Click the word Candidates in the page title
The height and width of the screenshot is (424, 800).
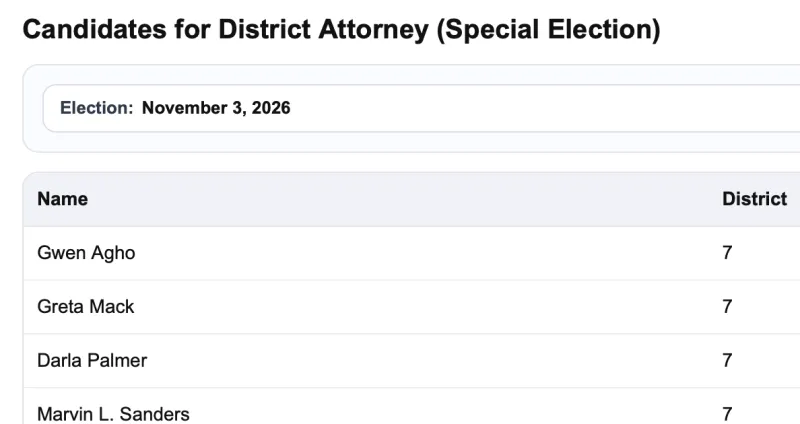(x=94, y=29)
